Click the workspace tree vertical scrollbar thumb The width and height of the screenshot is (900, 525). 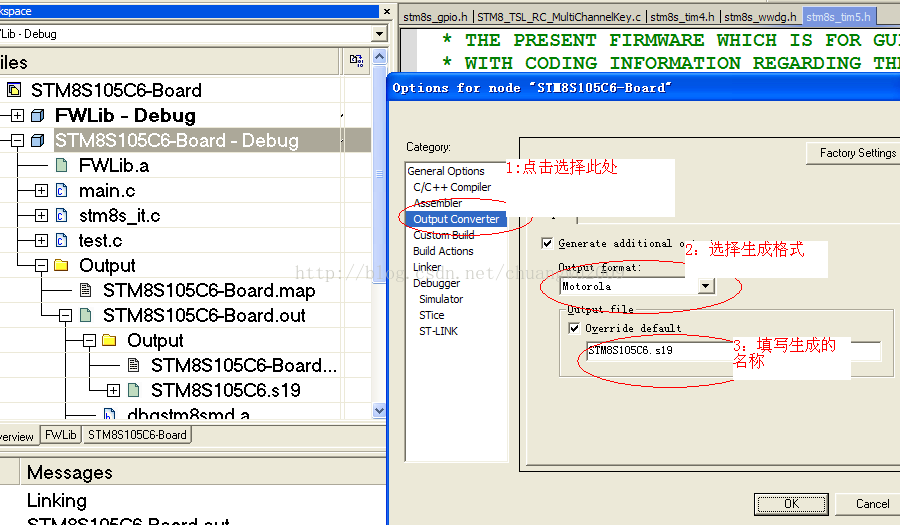coord(379,173)
